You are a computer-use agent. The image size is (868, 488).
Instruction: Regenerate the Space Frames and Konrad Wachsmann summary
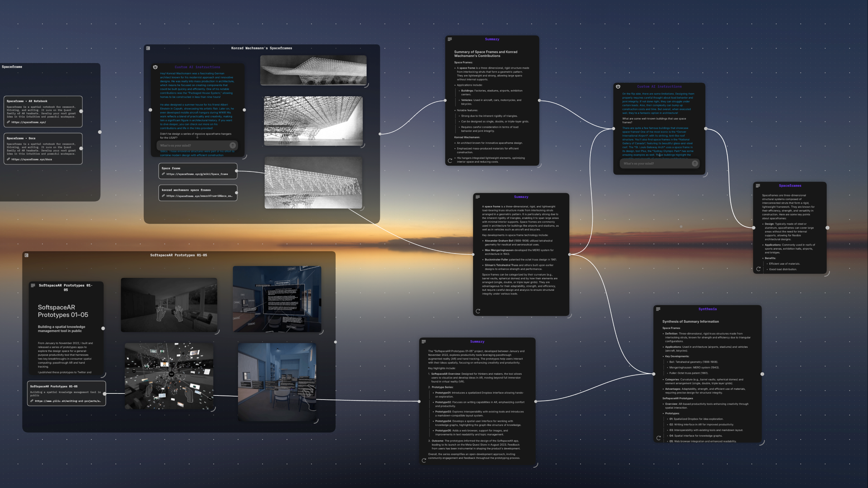450,161
